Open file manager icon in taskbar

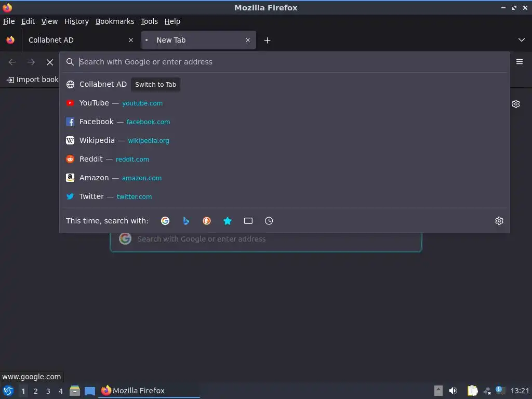75,391
